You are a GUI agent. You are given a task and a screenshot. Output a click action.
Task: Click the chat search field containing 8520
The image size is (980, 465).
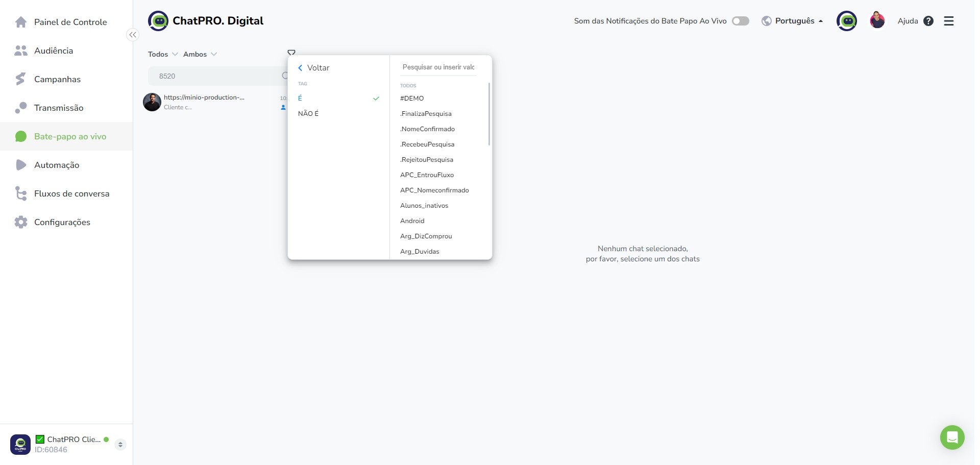tap(217, 76)
